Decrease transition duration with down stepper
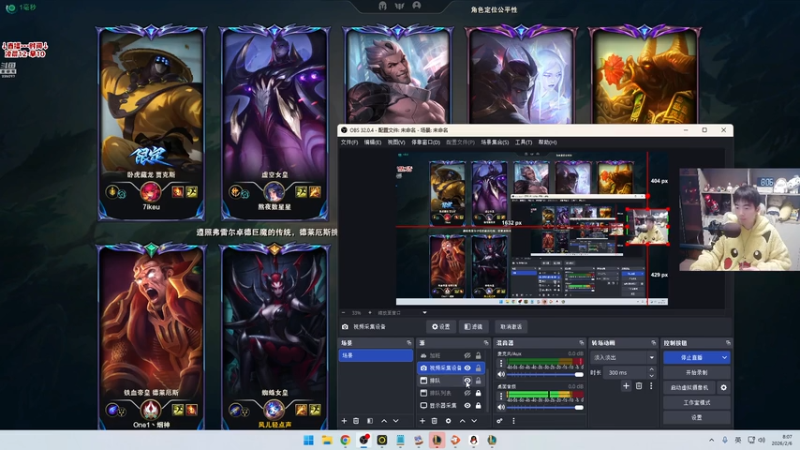Image resolution: width=800 pixels, height=450 pixels. pos(652,376)
